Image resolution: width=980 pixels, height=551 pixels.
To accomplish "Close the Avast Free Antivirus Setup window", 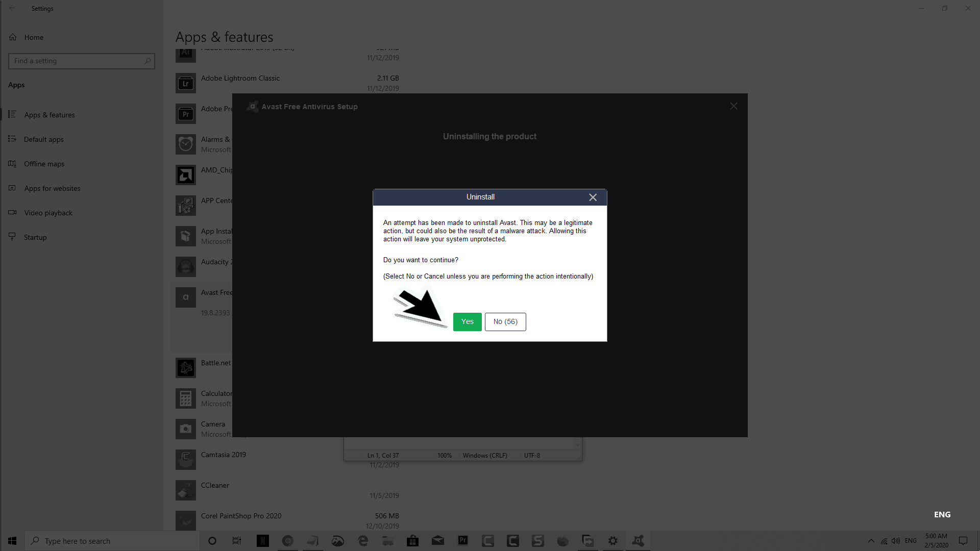I will click(x=733, y=106).
